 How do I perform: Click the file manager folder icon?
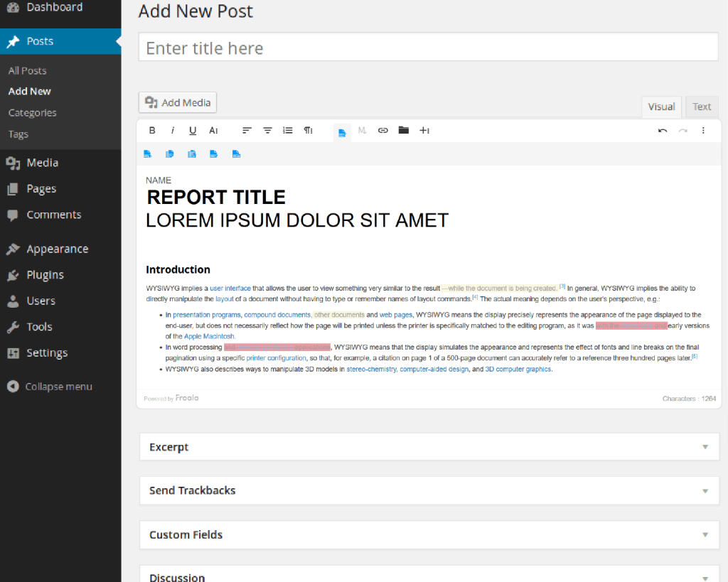click(x=403, y=130)
